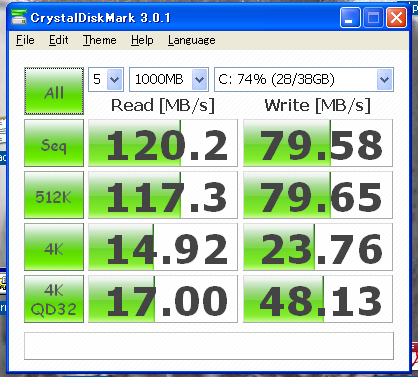Open the Language menu
The image size is (418, 377).
(191, 40)
